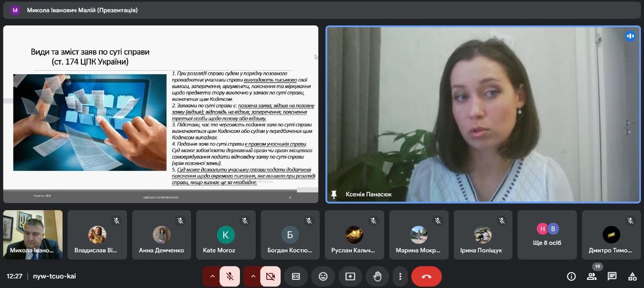Open the meeting details info icon
644x288 pixels.
[x=571, y=276]
